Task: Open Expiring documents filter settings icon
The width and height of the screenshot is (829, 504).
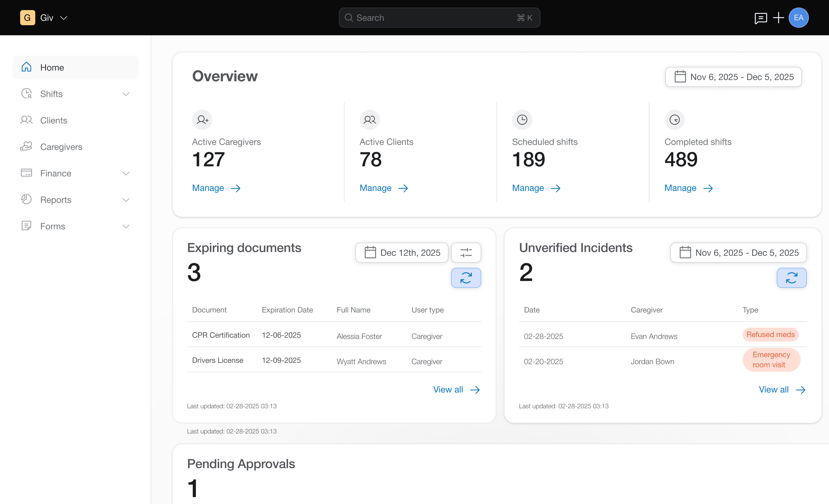Action: (x=466, y=252)
